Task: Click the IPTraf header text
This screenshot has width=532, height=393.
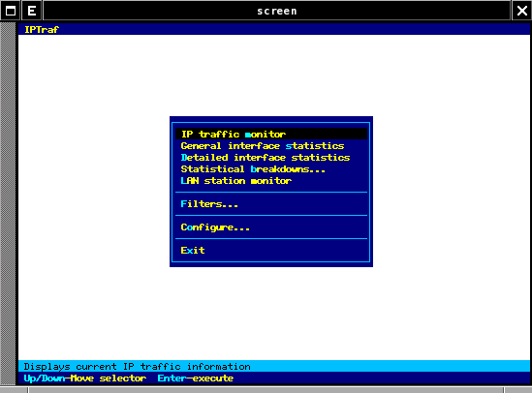Action: 42,30
